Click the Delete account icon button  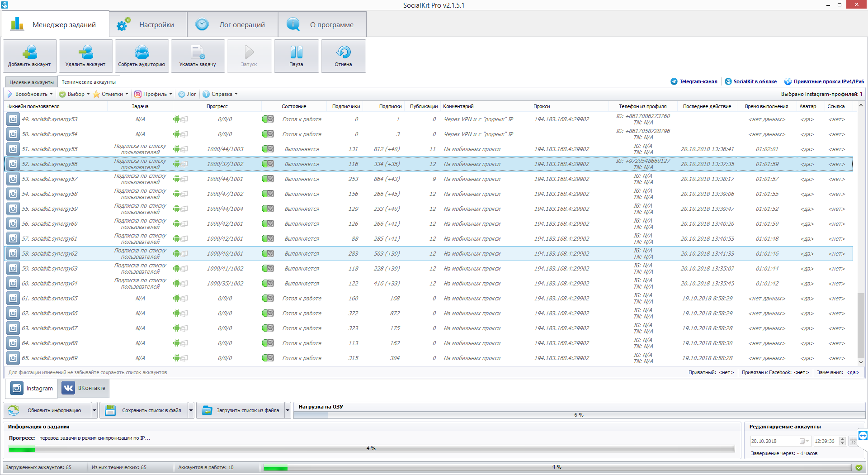coord(85,56)
